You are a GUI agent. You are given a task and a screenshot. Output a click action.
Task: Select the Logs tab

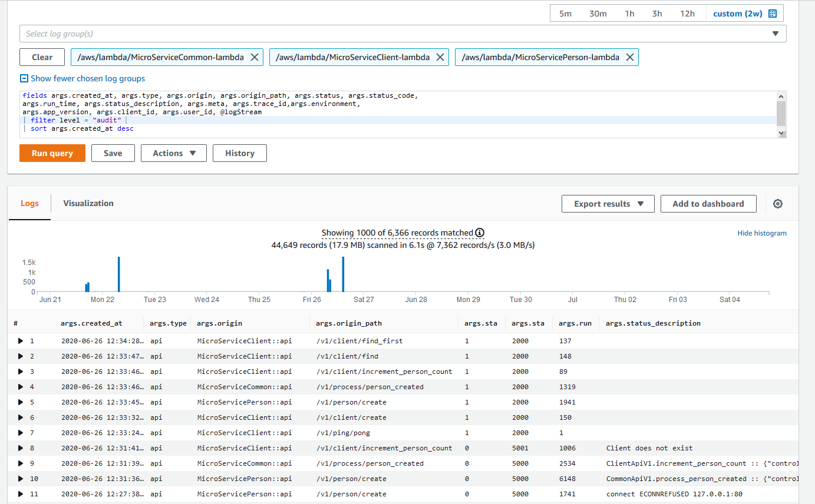pyautogui.click(x=29, y=203)
